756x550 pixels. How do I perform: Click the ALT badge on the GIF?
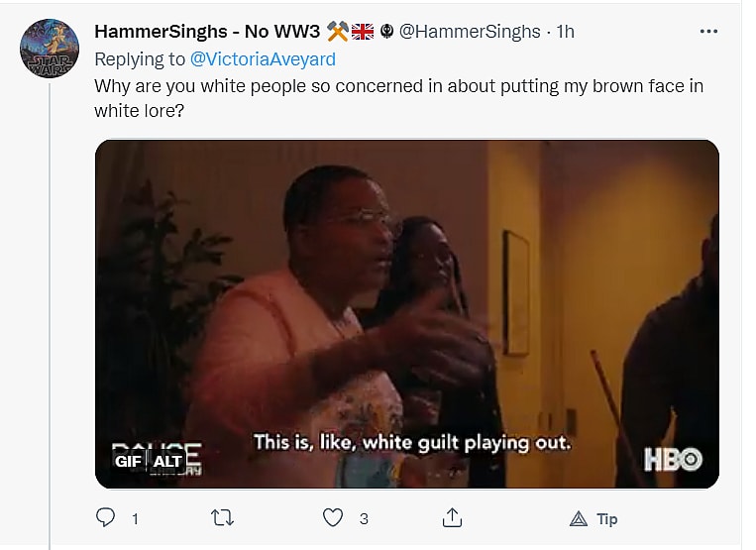[x=166, y=461]
